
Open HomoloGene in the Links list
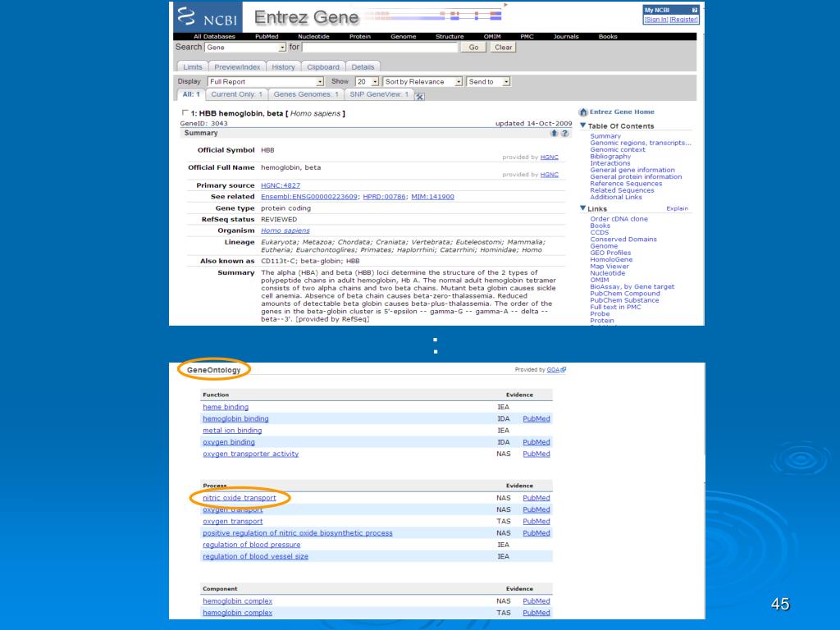(611, 259)
